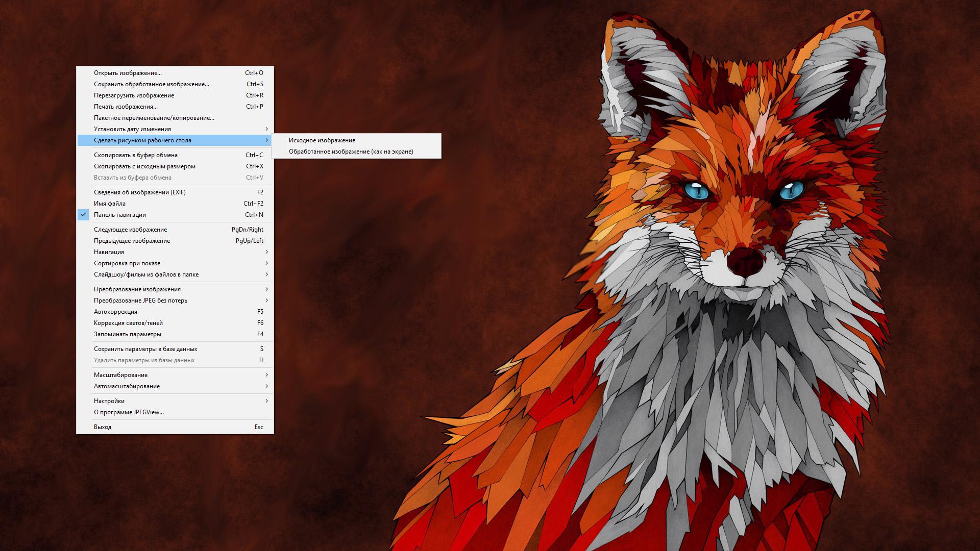This screenshot has height=551, width=980.
Task: Go to 'Предыдущее изображение'
Action: point(175,241)
